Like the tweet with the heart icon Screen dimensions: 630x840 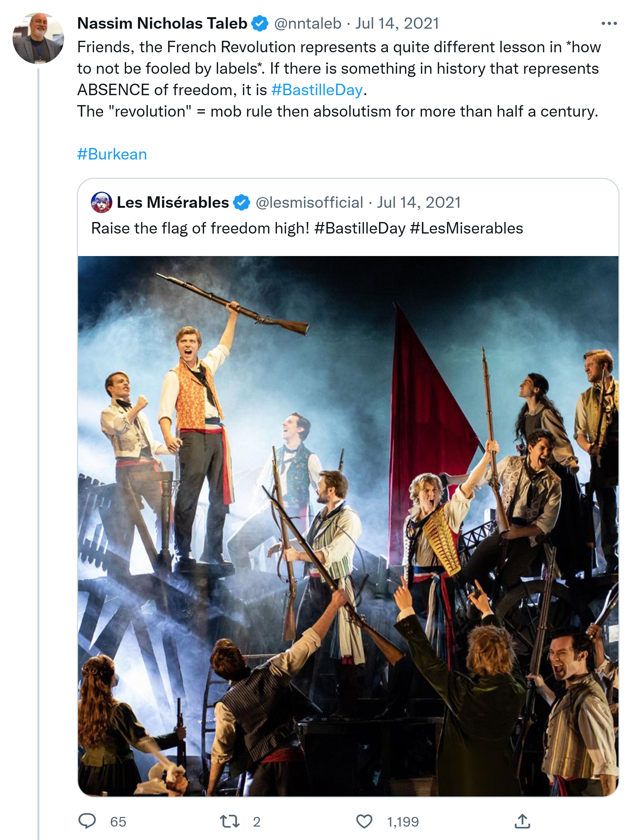click(x=364, y=821)
